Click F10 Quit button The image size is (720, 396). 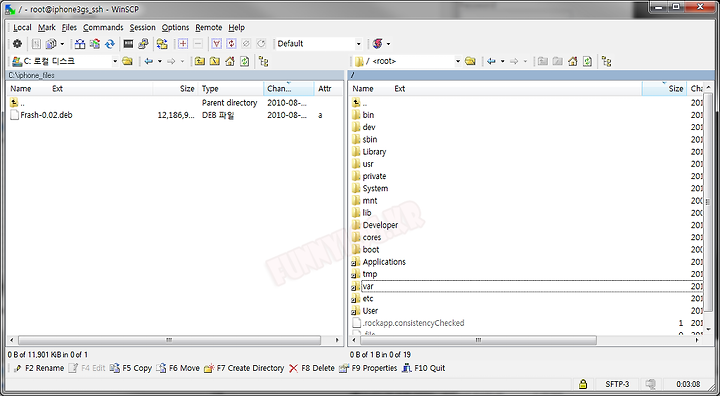423,368
